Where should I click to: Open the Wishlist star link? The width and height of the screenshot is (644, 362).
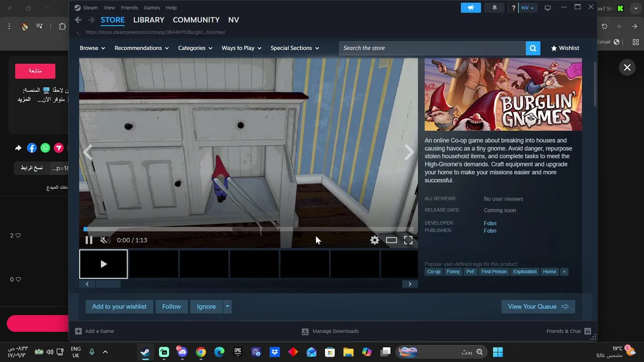(x=565, y=48)
